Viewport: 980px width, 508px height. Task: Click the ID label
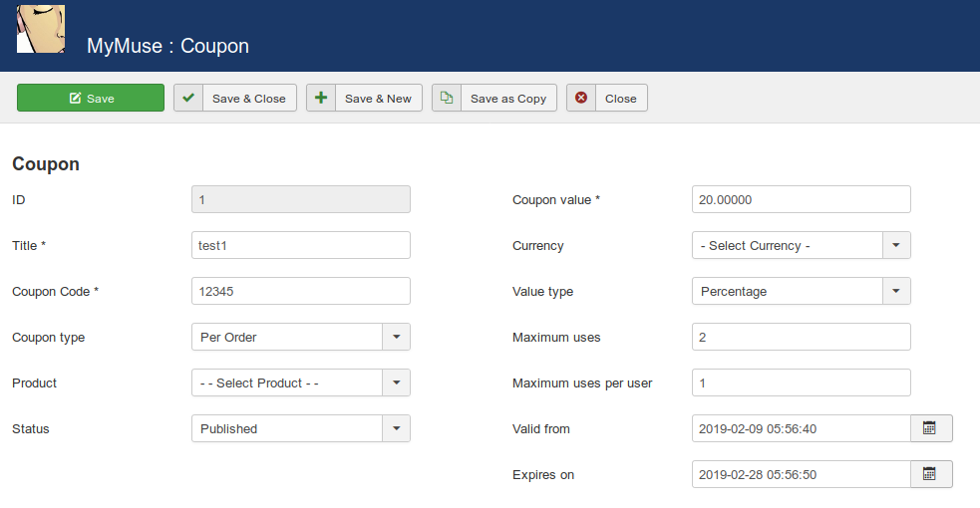point(19,199)
